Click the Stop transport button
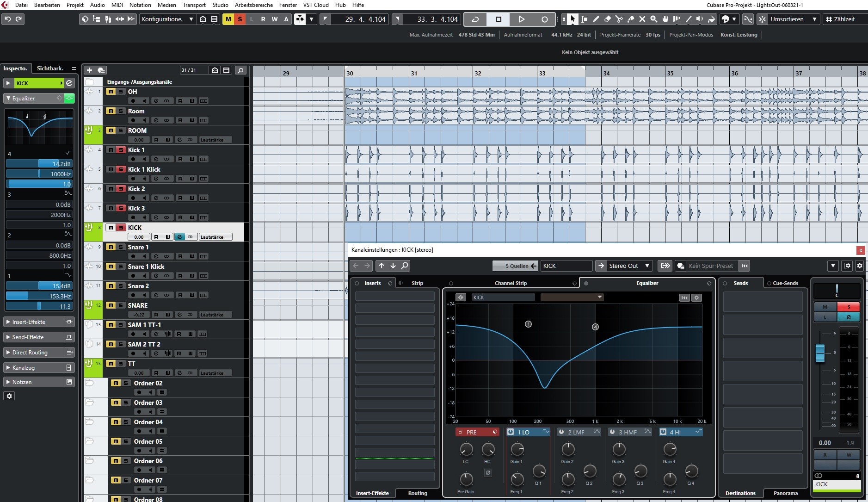Image resolution: width=868 pixels, height=502 pixels. click(x=498, y=19)
